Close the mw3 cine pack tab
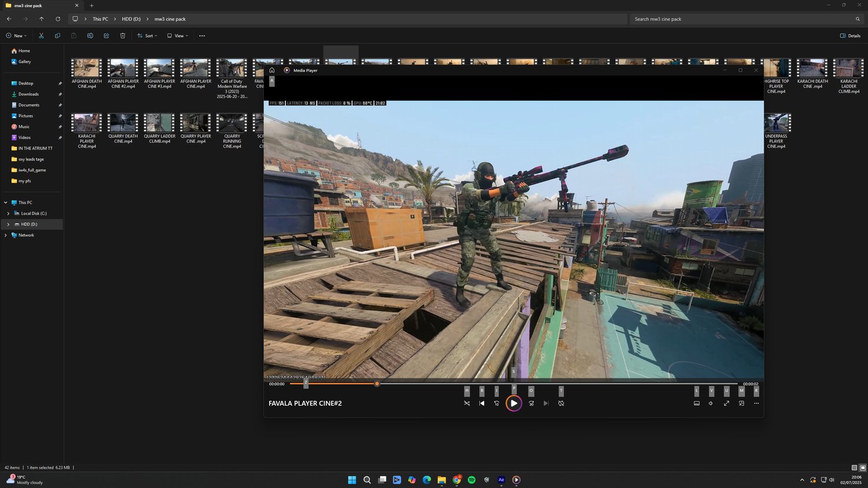Image resolution: width=868 pixels, height=488 pixels. click(x=76, y=5)
